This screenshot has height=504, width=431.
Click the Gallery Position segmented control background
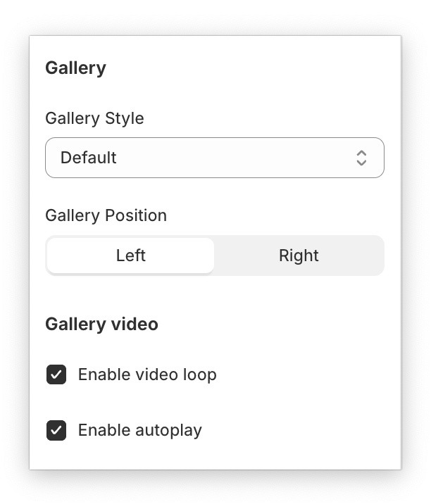(x=215, y=272)
